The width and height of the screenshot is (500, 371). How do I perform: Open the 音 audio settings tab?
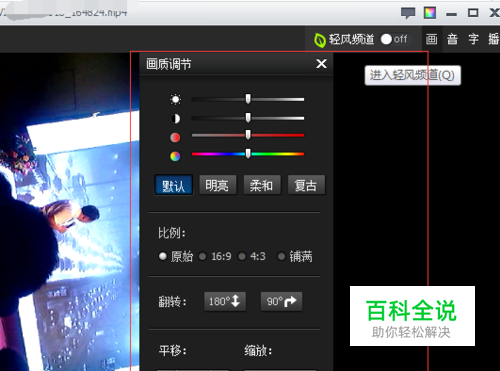[x=452, y=39]
